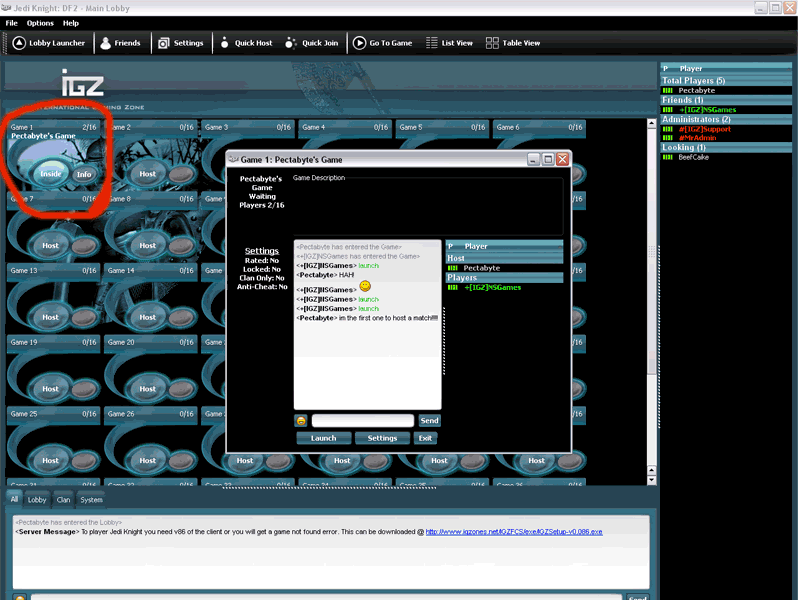Host a match on Game 26
The image size is (800, 600).
coord(147,460)
